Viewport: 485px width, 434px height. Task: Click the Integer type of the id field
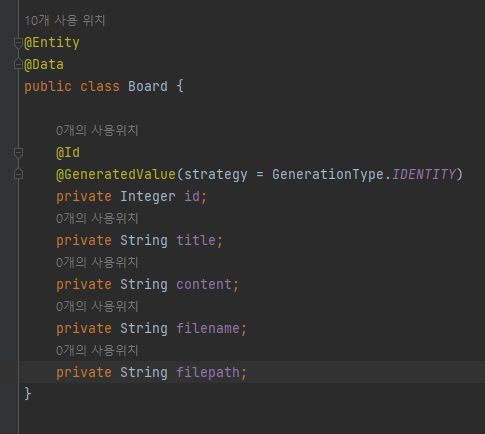[x=148, y=196]
